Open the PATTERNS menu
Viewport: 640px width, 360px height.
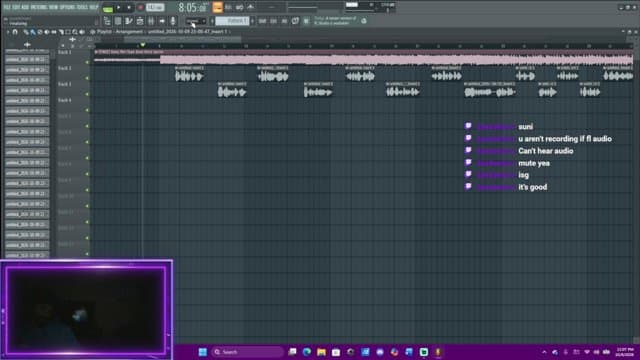[x=39, y=7]
